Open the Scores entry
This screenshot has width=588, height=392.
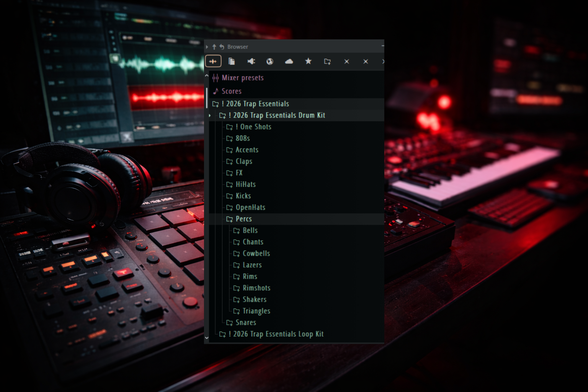(231, 91)
